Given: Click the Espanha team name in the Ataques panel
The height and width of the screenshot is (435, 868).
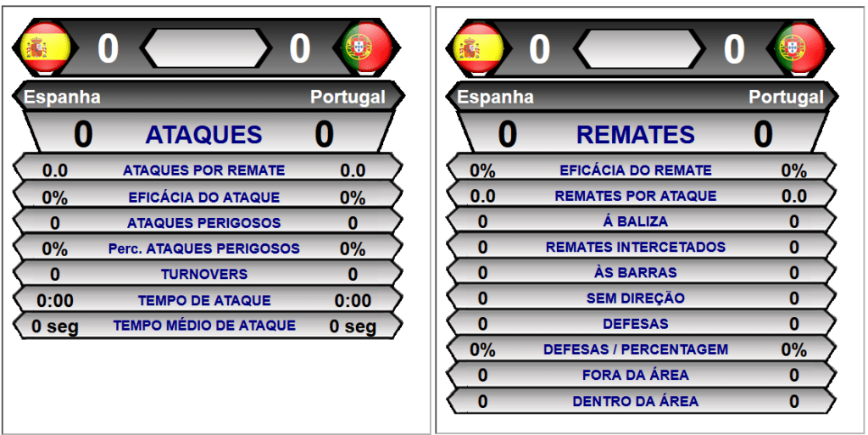Looking at the screenshot, I should (x=62, y=97).
